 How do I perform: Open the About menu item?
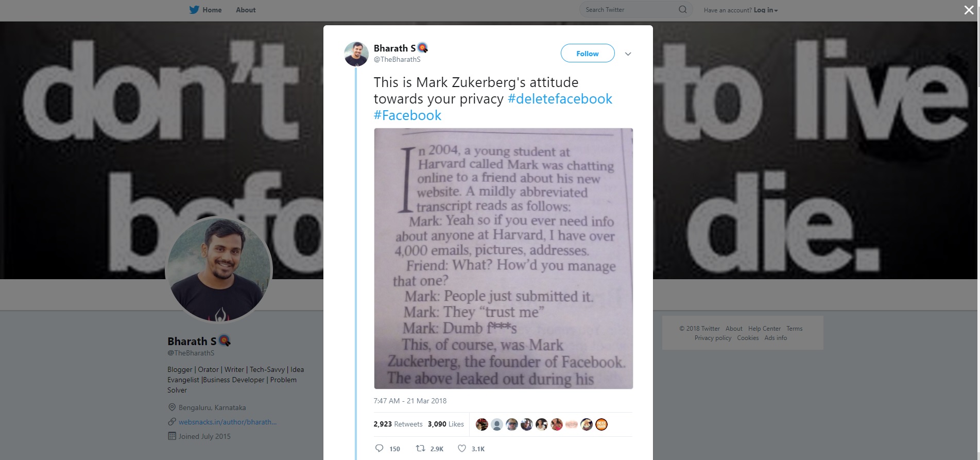(x=246, y=10)
